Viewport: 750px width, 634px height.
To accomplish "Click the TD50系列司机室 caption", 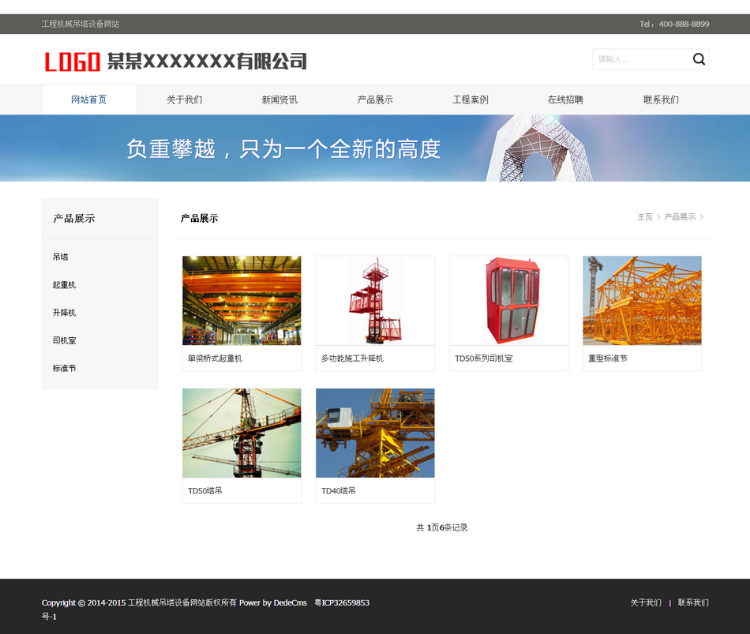I will click(x=484, y=358).
